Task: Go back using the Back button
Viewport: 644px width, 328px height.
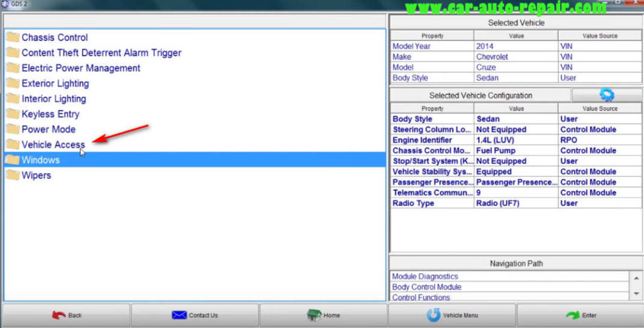Action: (x=67, y=315)
